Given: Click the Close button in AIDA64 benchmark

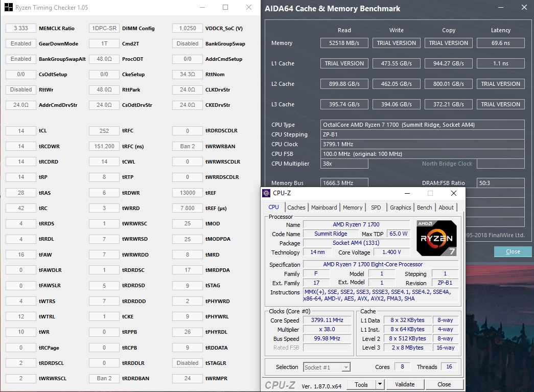Looking at the screenshot, I should click(x=513, y=251).
